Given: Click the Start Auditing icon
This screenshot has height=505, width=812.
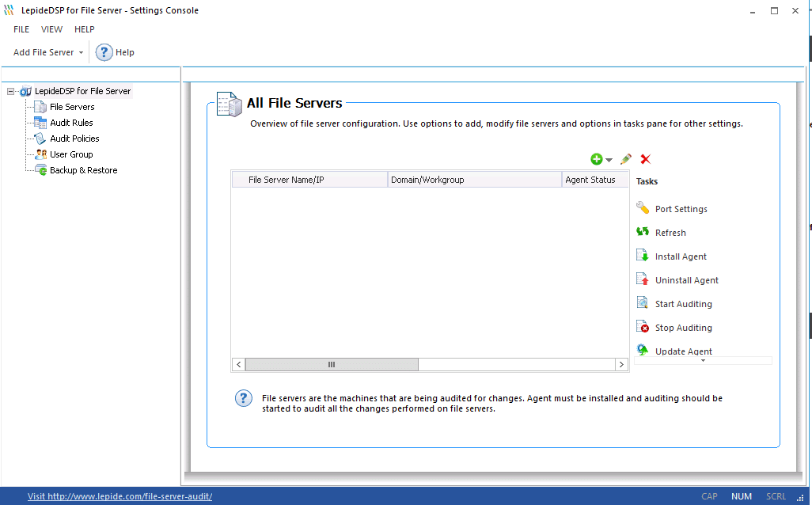Looking at the screenshot, I should [642, 302].
